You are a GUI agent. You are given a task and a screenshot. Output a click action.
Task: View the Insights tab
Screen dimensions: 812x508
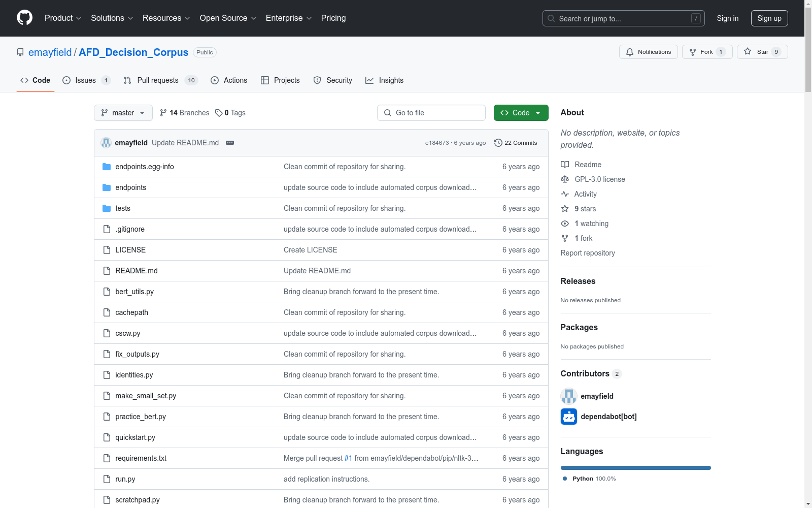point(384,80)
